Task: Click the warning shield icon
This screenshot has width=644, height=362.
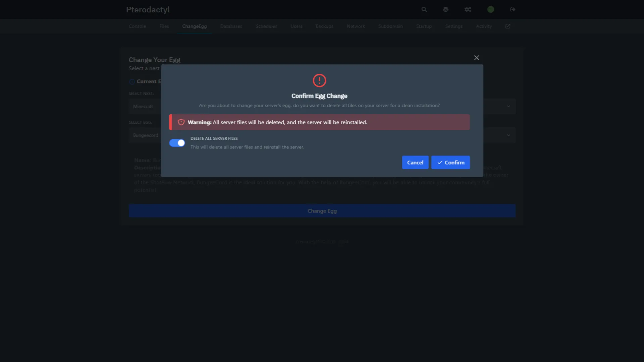Action: pyautogui.click(x=181, y=122)
